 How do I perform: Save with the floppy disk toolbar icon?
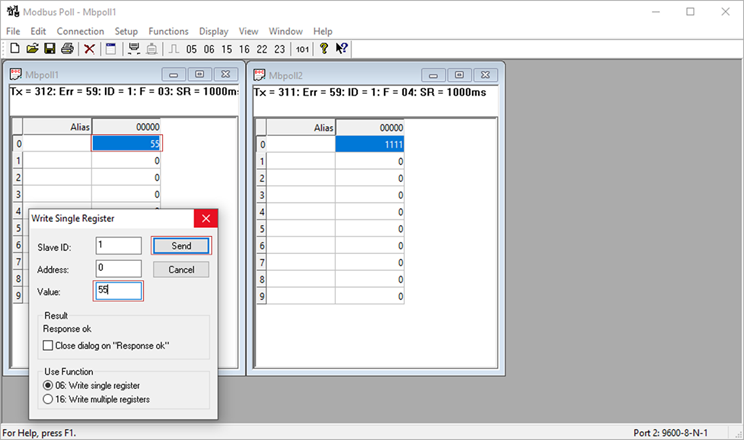[x=49, y=48]
